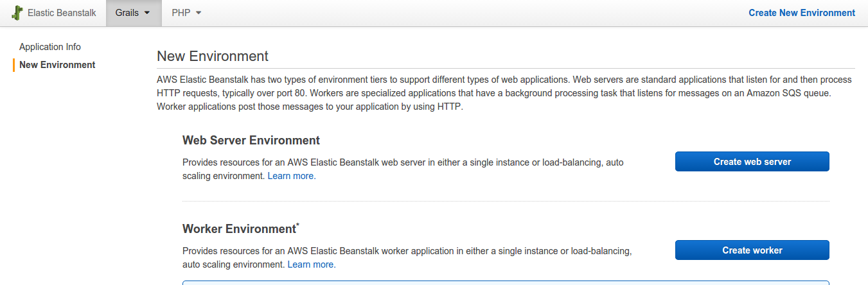Click the Web Server Environment heading

[251, 141]
